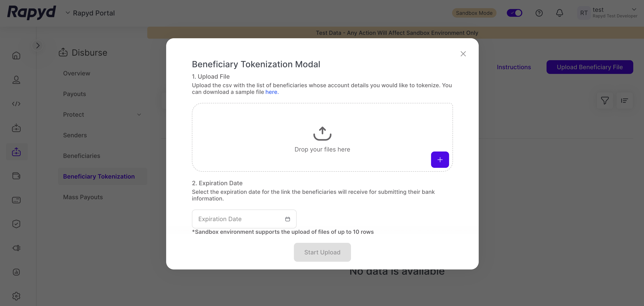Click the sort columns icon
644x306 pixels.
coord(624,101)
